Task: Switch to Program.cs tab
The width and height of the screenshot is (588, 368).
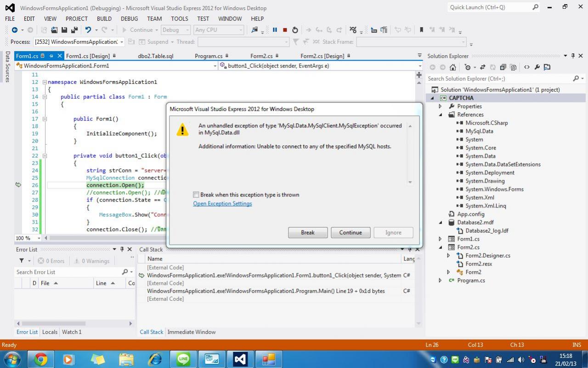Action: (209, 56)
